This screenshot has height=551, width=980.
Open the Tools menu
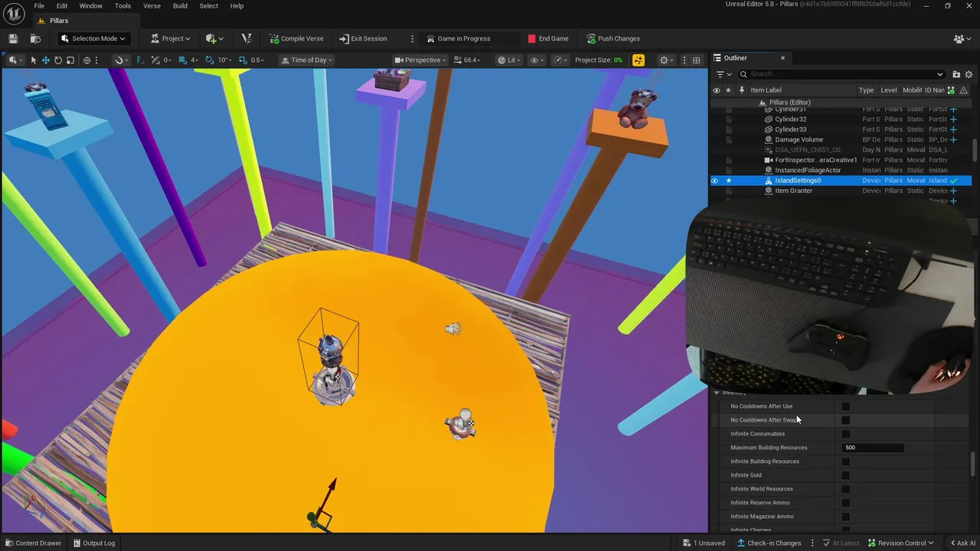point(122,6)
